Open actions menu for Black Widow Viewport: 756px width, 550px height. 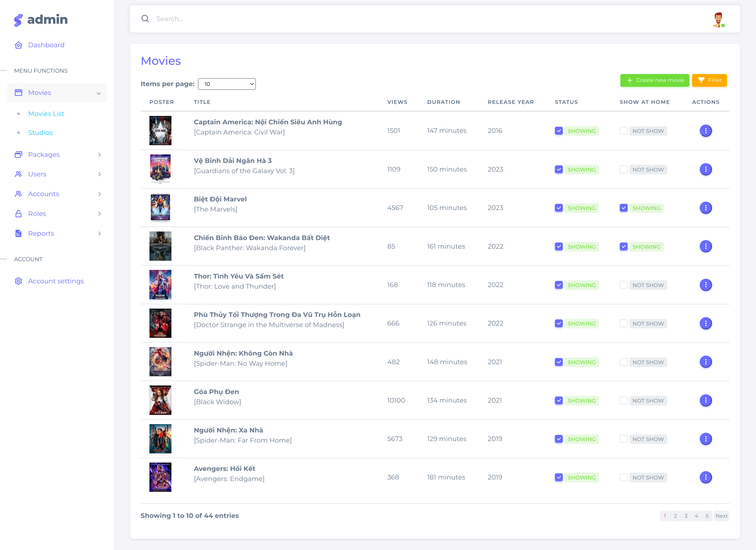705,400
